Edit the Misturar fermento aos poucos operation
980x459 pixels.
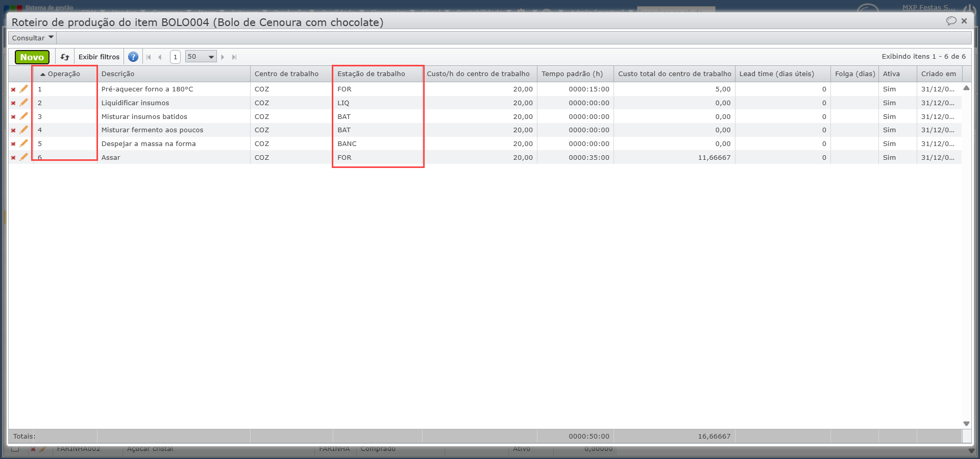click(x=23, y=130)
